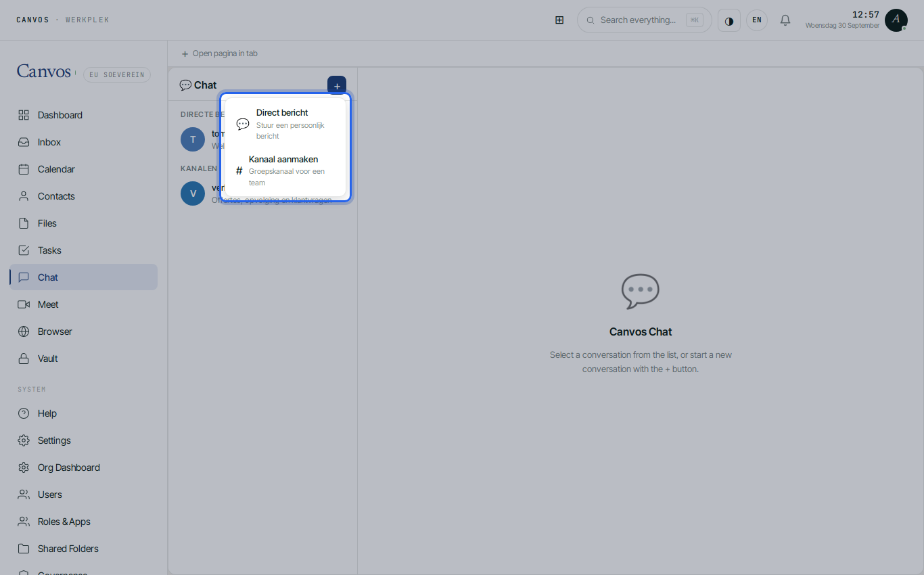Switch language with EN button
Screen dimensions: 924x575
757,20
